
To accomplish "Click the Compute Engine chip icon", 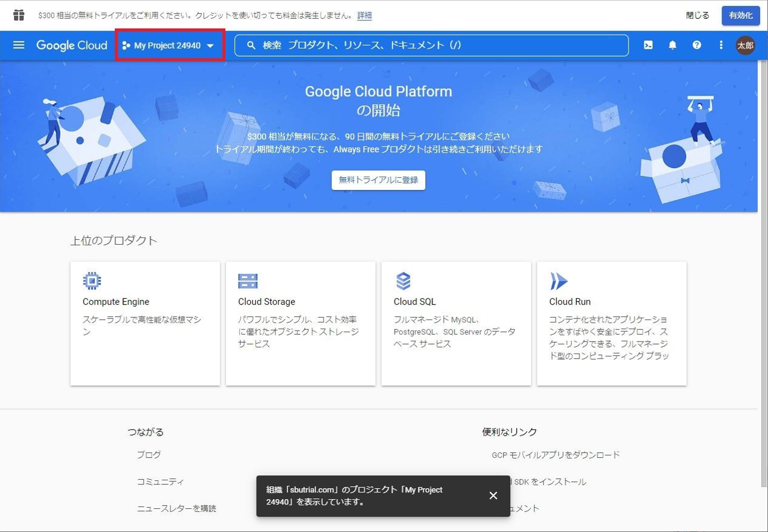I will [92, 281].
